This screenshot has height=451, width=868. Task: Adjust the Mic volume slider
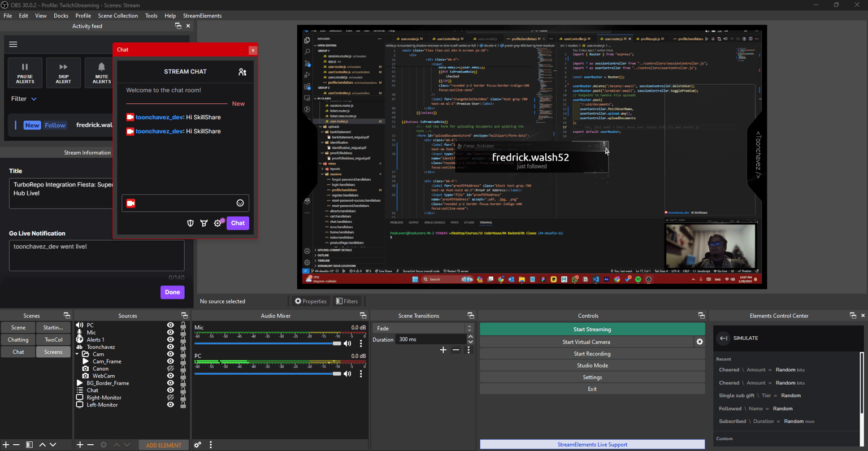[268, 343]
